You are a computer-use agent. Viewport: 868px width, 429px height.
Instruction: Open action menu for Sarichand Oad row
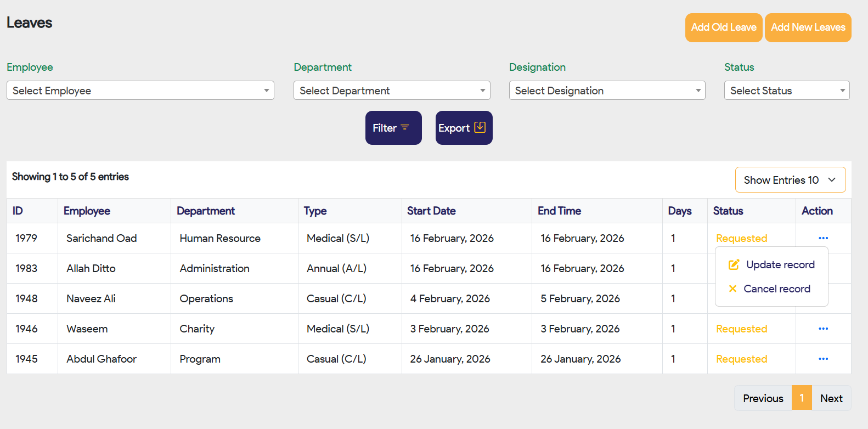tap(823, 238)
